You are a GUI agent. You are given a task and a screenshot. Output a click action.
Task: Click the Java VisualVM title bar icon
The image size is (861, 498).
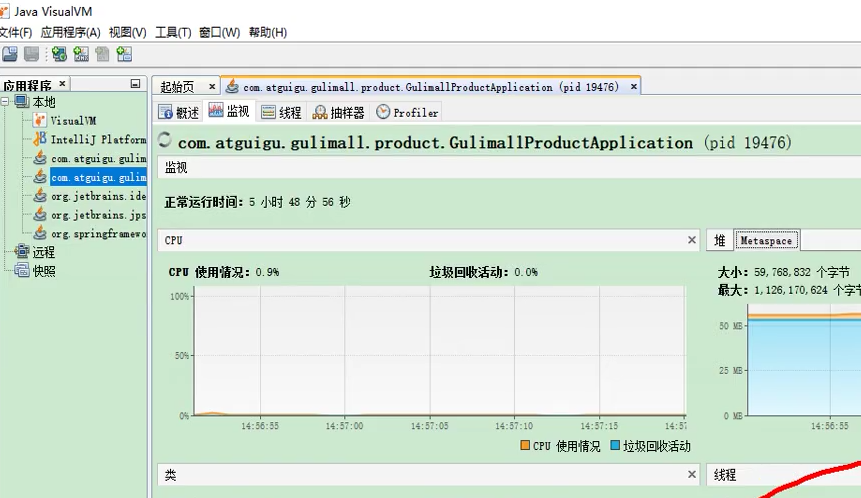[4, 11]
